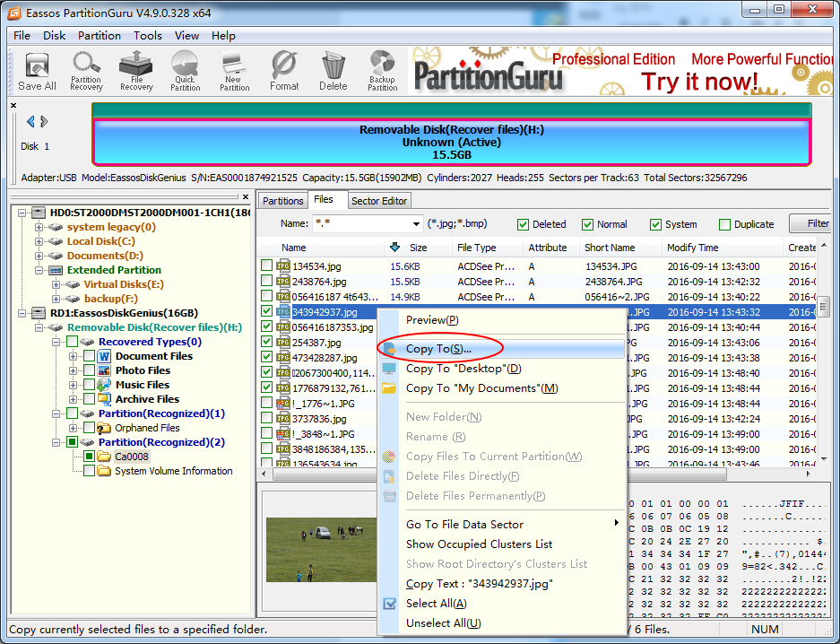The image size is (840, 644).
Task: Uncheck the Ca0008 folder checkbox
Action: pos(90,457)
